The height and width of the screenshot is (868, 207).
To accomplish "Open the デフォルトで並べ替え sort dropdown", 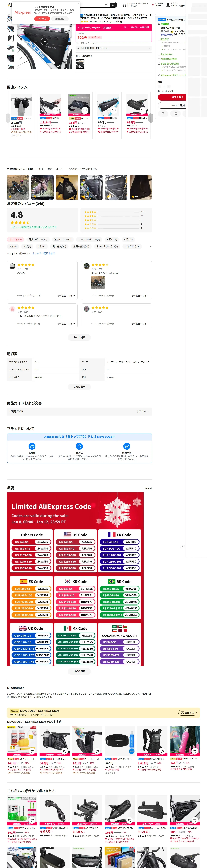I will pyautogui.click(x=19, y=253).
